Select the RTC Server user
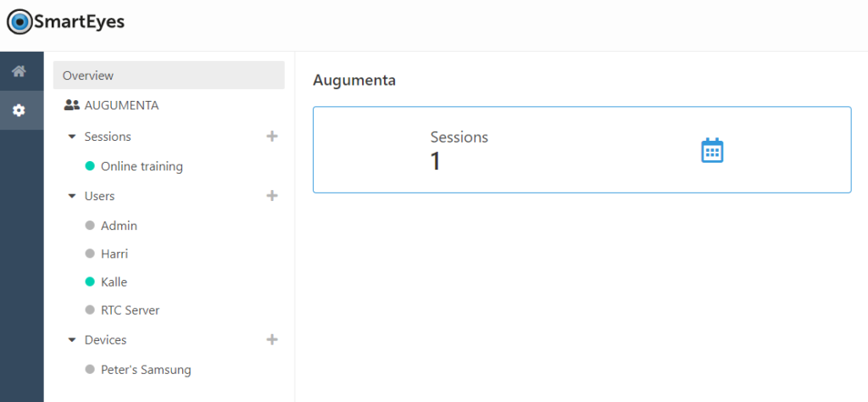 point(130,310)
